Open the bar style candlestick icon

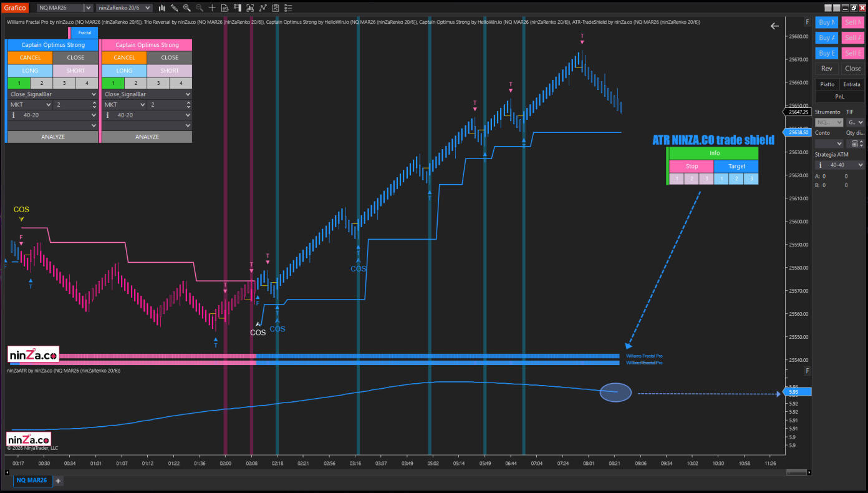point(162,7)
